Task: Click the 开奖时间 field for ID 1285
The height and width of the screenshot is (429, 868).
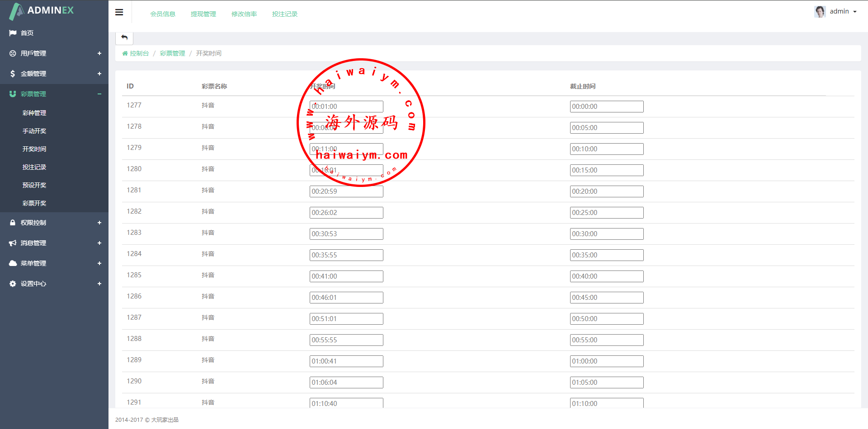Action: 346,276
